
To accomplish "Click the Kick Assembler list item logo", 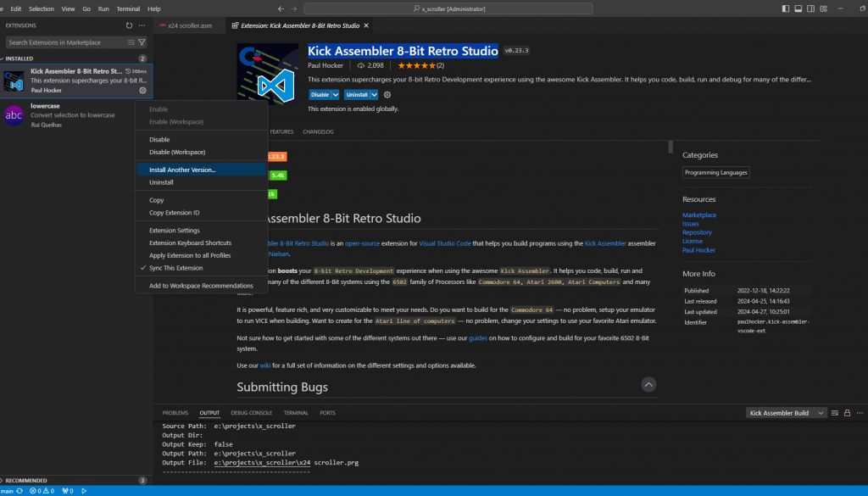I will pyautogui.click(x=14, y=81).
